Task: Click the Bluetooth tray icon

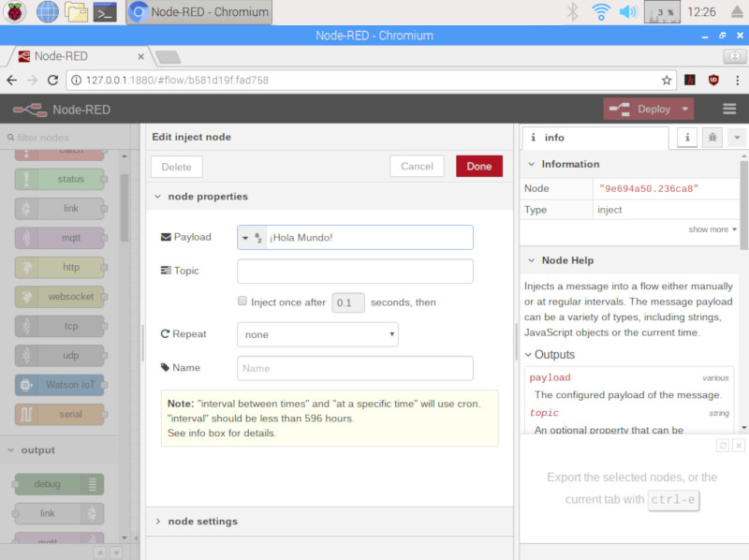Action: tap(572, 12)
